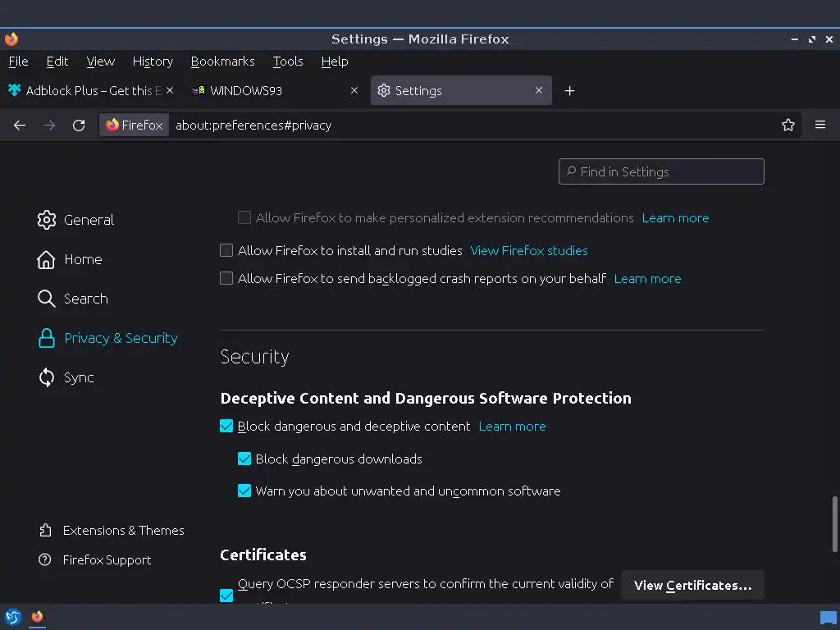Image resolution: width=840 pixels, height=630 pixels.
Task: Switch to the Adblock Plus tab
Action: pyautogui.click(x=90, y=91)
